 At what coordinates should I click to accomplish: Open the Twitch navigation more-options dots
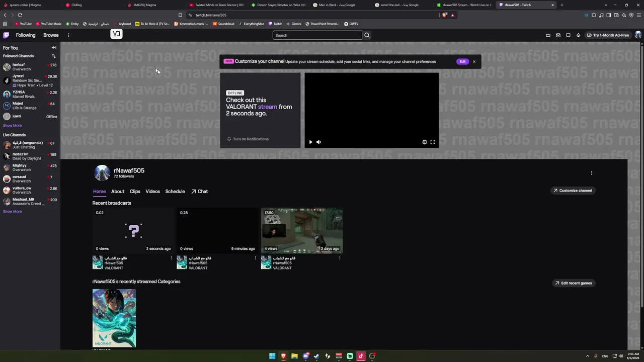pyautogui.click(x=68, y=35)
